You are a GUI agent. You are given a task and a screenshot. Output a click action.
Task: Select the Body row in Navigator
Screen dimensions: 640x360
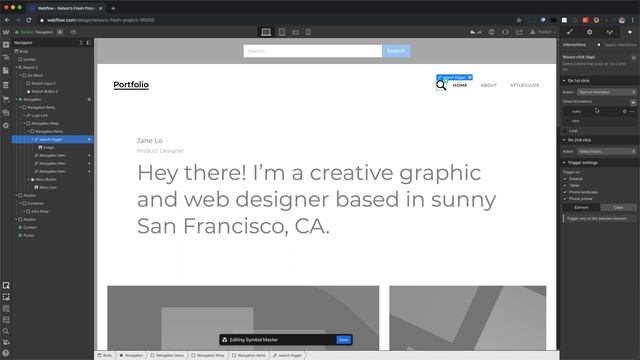pos(53,51)
